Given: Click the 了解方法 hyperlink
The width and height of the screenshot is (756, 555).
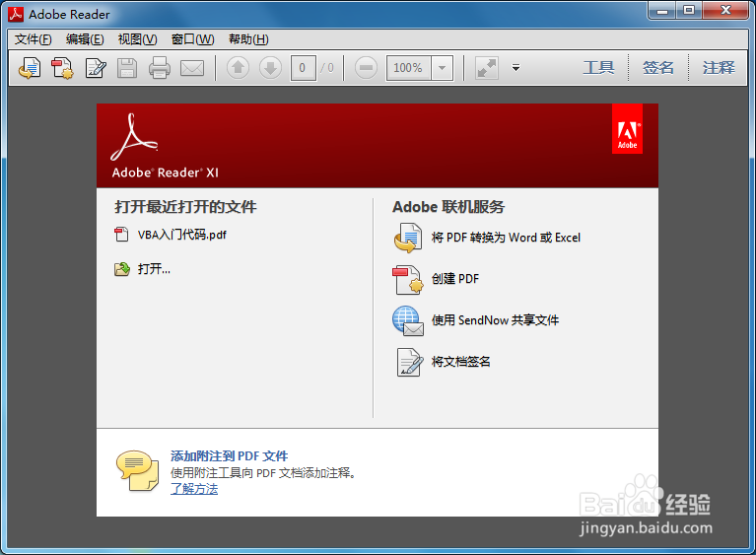Looking at the screenshot, I should [x=194, y=489].
